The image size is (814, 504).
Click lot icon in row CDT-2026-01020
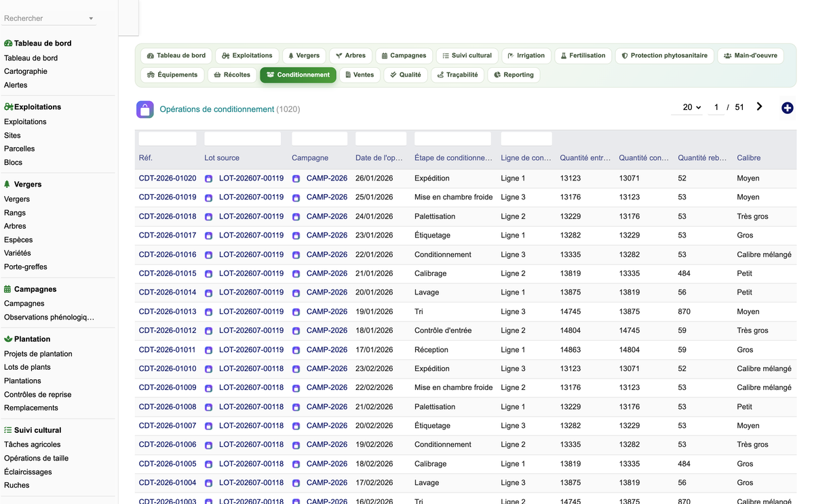tap(209, 178)
